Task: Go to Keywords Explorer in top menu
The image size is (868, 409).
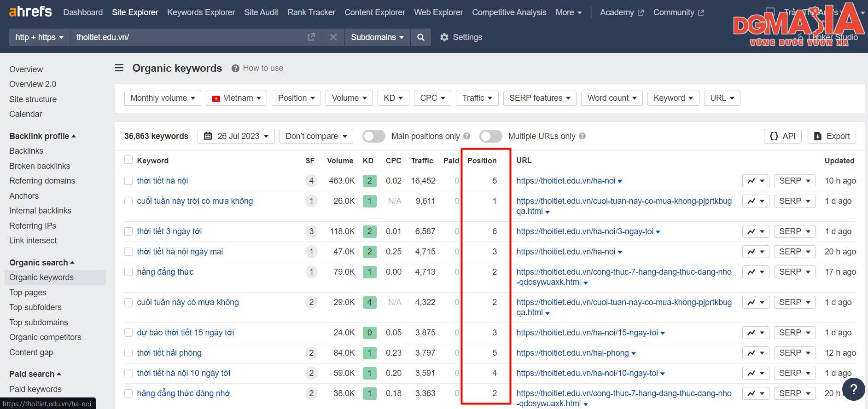Action: (201, 12)
